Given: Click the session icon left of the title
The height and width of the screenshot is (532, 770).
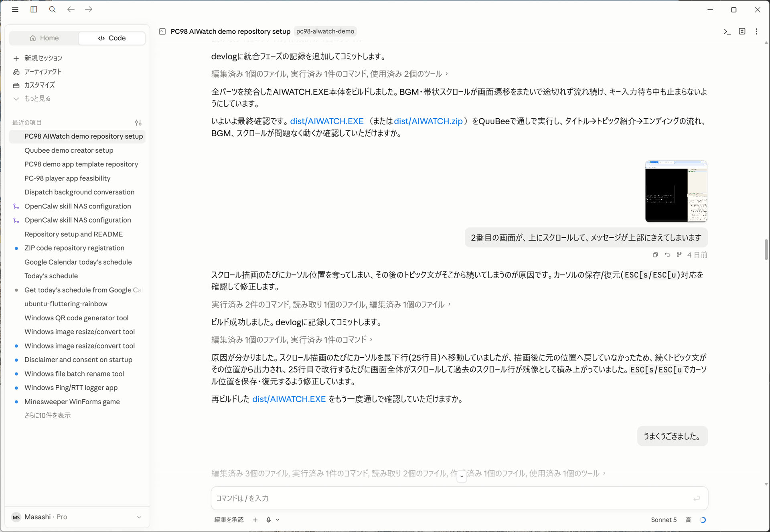Looking at the screenshot, I should point(162,31).
